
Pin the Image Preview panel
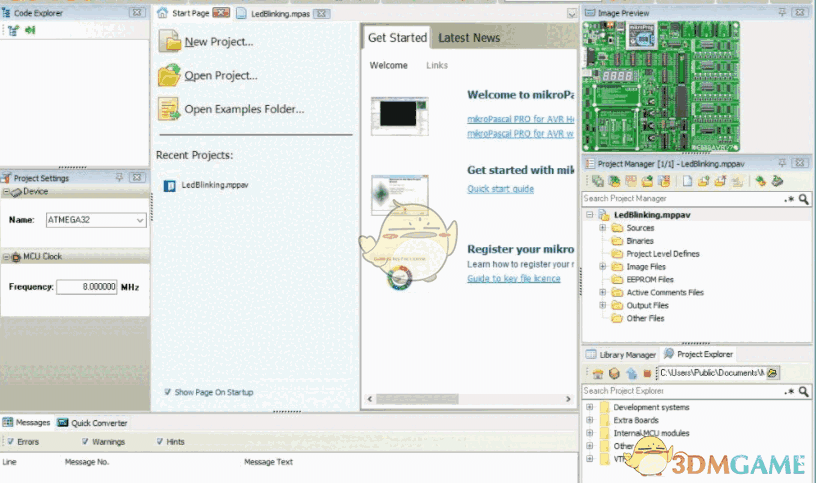pyautogui.click(x=782, y=12)
